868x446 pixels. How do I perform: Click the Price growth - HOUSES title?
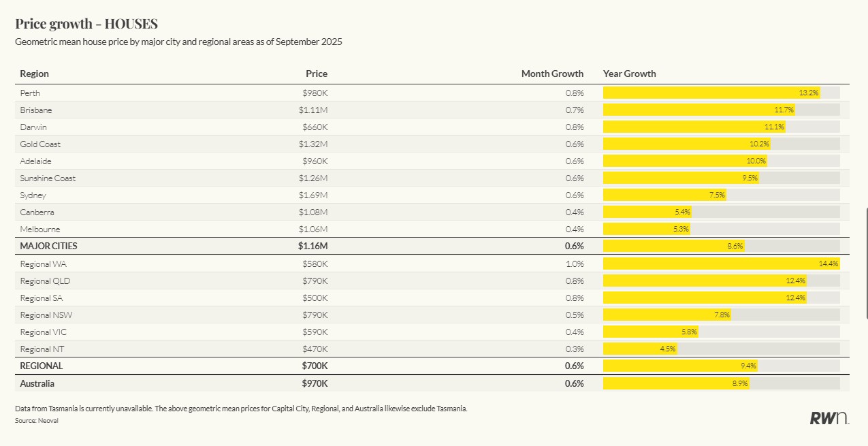click(x=86, y=24)
